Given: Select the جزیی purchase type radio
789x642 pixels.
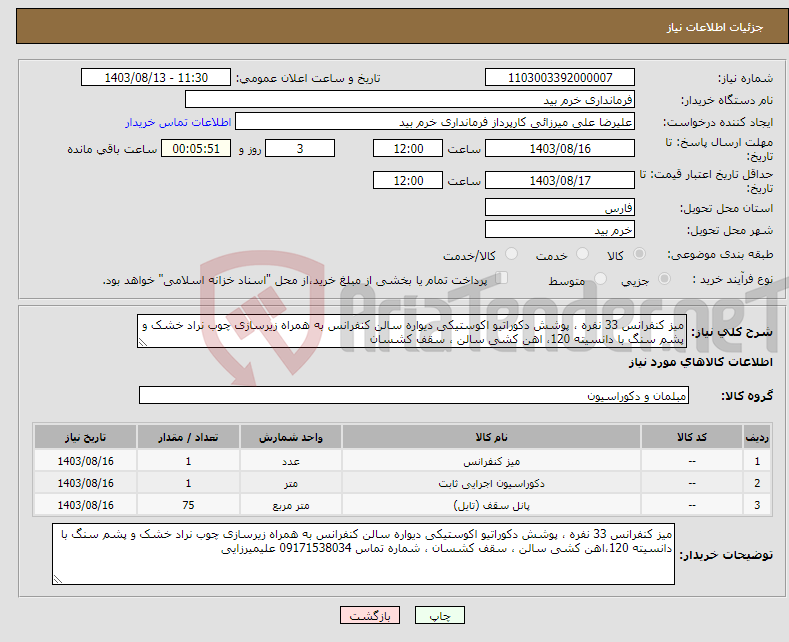Looking at the screenshot, I should pos(664,278).
